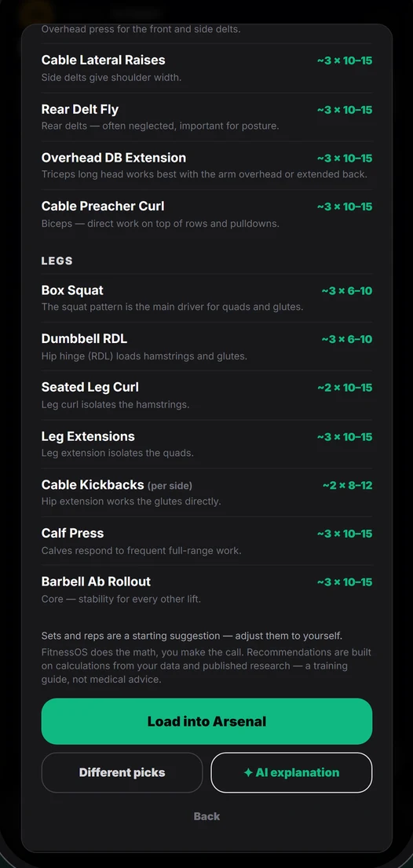Select the Rear Delt Fly exercise

pyautogui.click(x=206, y=117)
